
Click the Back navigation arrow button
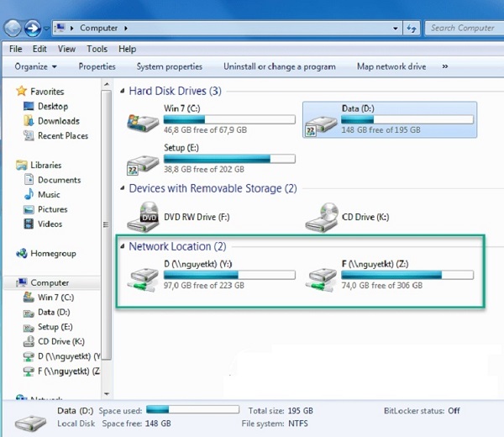coord(14,28)
